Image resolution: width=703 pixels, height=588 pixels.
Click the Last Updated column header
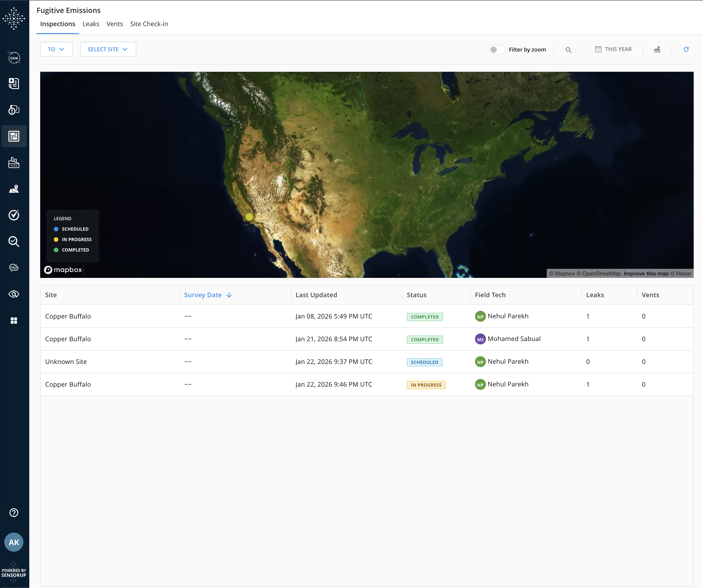click(316, 295)
